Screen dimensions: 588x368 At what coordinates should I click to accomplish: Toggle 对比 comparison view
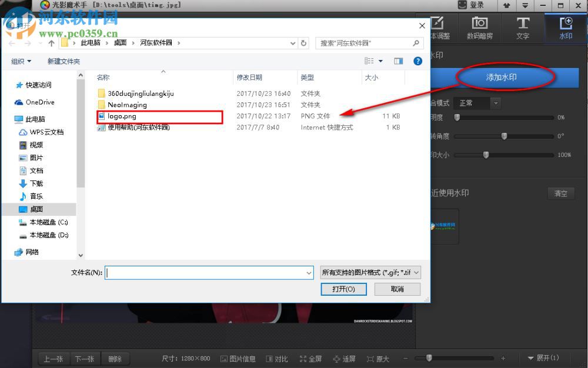[x=278, y=359]
